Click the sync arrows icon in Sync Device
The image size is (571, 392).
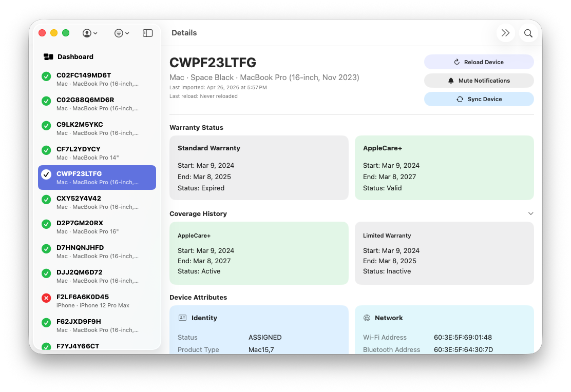pos(460,99)
